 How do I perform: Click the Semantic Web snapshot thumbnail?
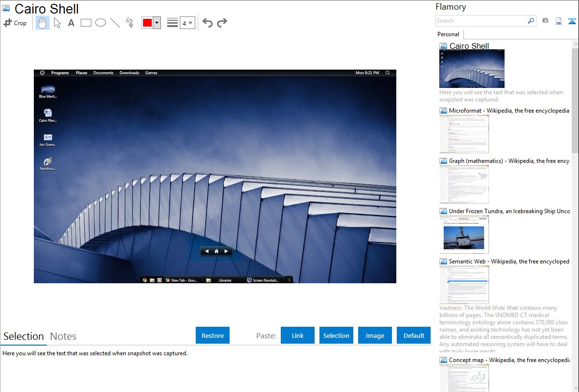464,285
